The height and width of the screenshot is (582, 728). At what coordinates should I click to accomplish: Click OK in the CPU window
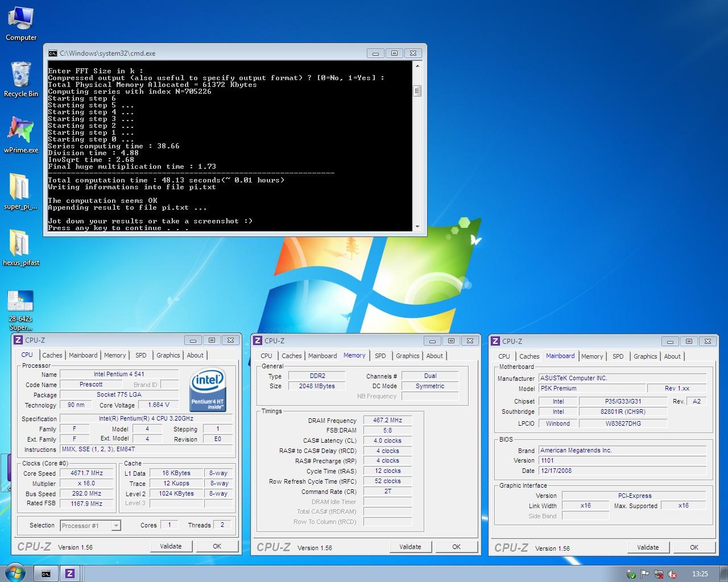pyautogui.click(x=217, y=546)
